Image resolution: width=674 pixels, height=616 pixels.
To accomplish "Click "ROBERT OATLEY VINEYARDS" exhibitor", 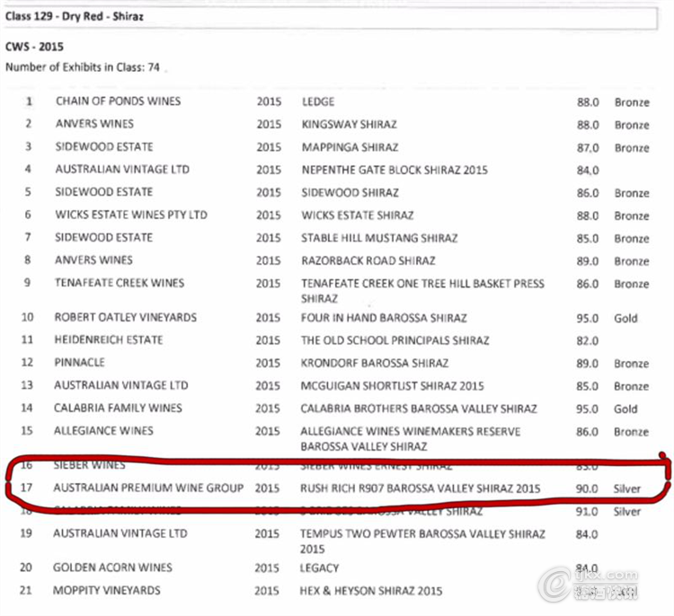I will point(126,318).
